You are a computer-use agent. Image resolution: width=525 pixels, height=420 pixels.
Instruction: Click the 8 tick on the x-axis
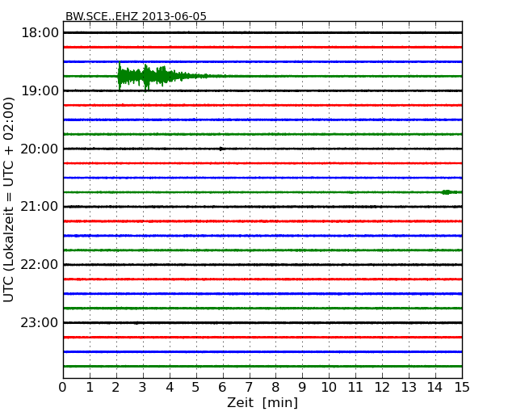coord(276,387)
